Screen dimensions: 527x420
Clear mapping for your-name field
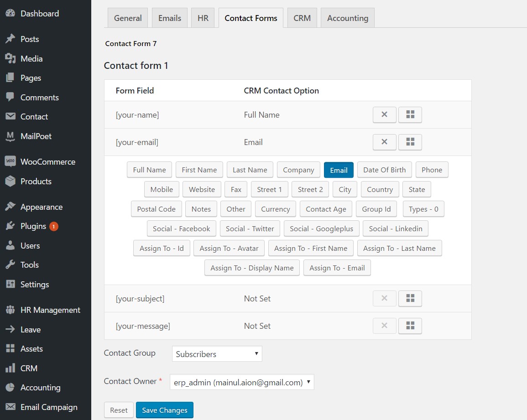point(384,115)
